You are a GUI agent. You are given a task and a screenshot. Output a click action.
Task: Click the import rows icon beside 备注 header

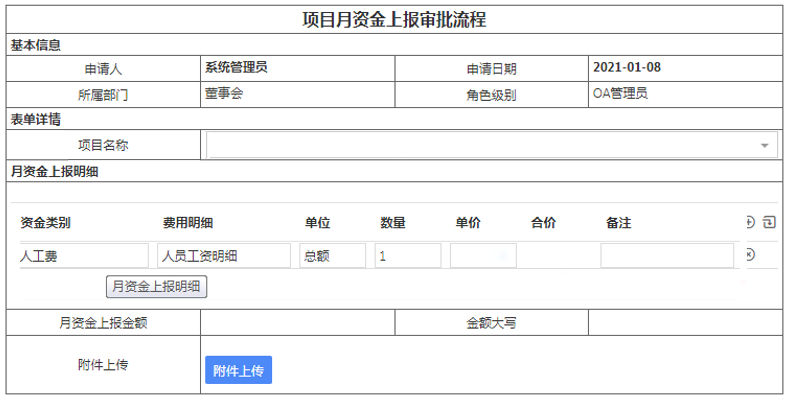(769, 222)
